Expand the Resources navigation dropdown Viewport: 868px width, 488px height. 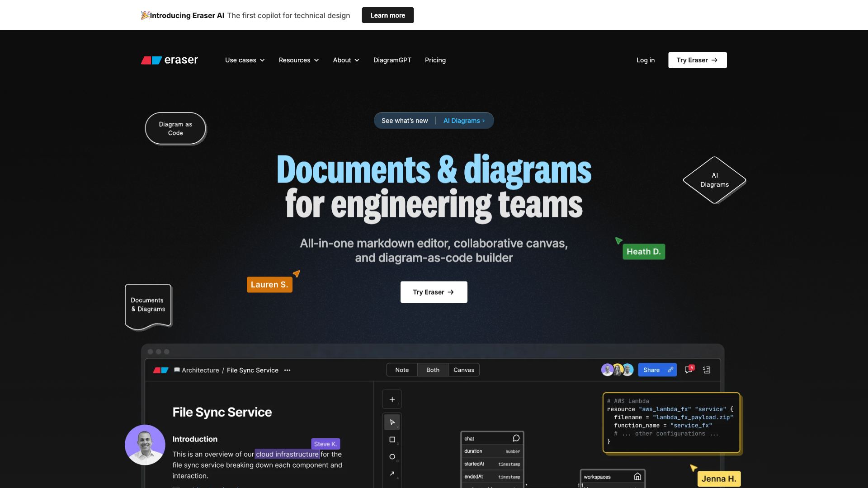[298, 60]
